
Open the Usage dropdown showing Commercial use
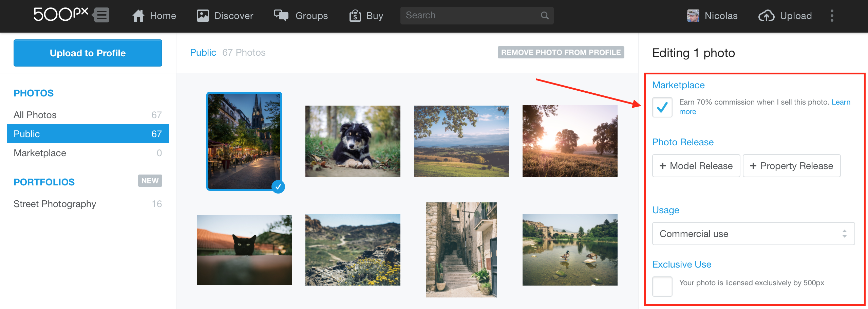pyautogui.click(x=753, y=233)
